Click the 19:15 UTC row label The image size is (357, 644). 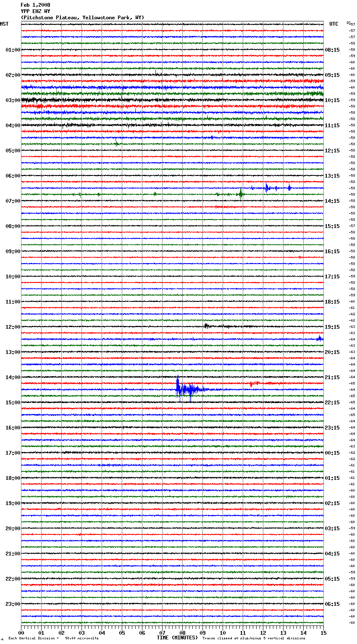point(332,327)
